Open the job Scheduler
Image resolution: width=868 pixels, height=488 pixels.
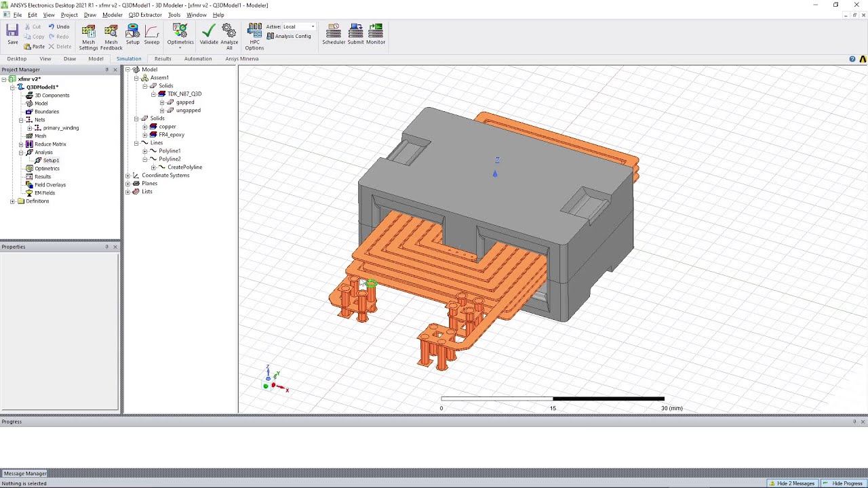click(x=334, y=35)
